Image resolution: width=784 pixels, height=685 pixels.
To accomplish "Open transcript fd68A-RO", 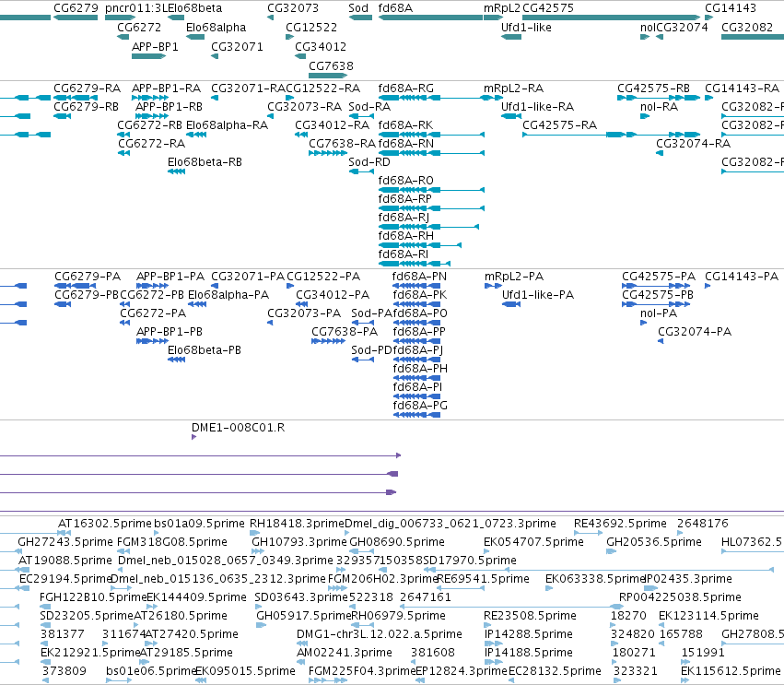I will (x=405, y=181).
